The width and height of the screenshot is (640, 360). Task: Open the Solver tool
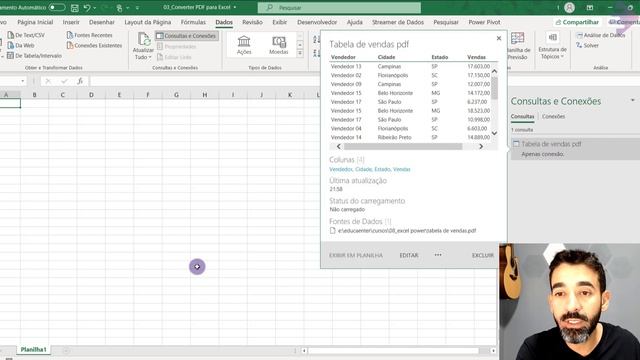587,45
